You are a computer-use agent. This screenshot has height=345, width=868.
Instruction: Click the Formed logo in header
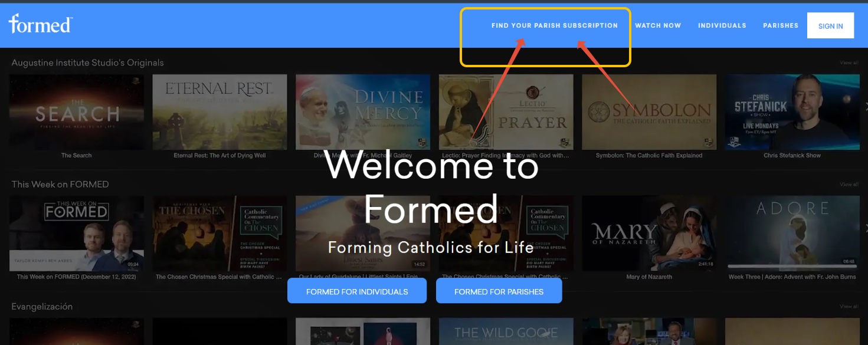(40, 24)
